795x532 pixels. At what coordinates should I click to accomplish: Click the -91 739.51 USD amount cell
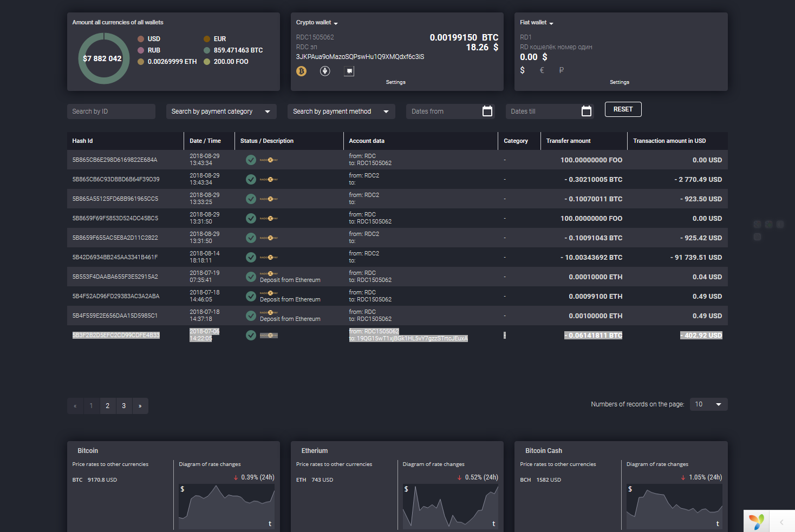click(x=696, y=257)
